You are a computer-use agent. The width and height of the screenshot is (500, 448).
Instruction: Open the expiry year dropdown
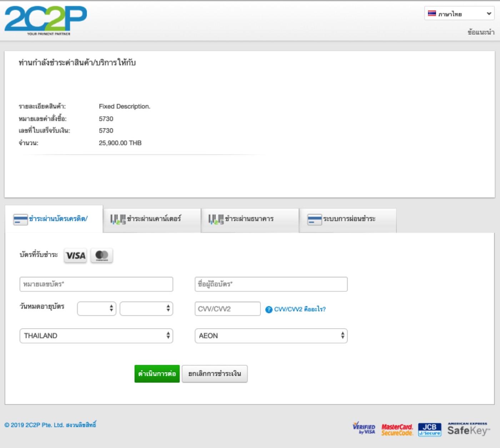pyautogui.click(x=146, y=309)
